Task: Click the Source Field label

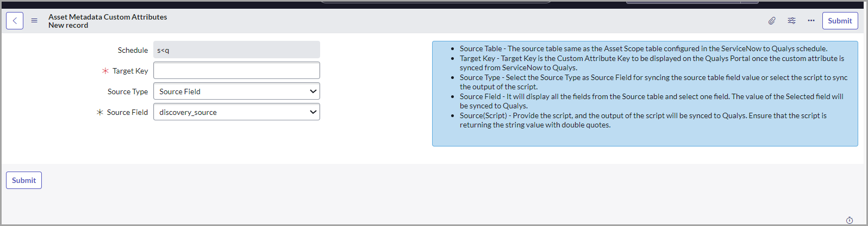Action: [x=127, y=112]
